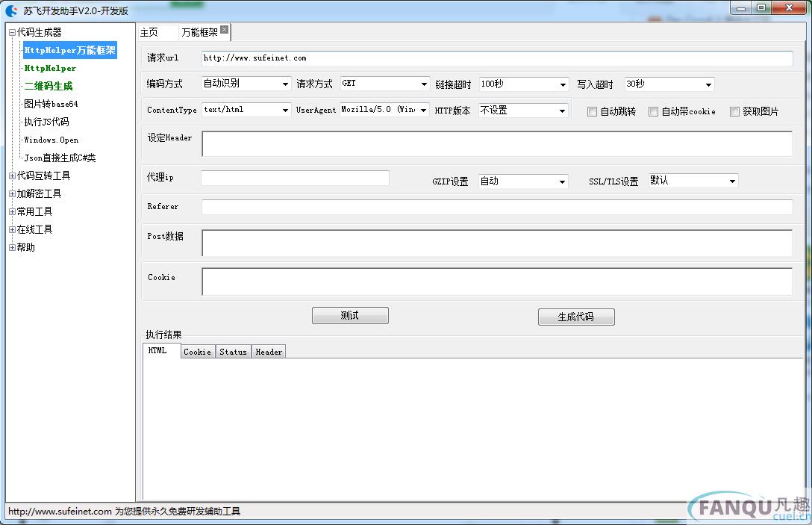Enable the 自动跳转 checkbox
This screenshot has width=812, height=525.
click(x=593, y=111)
